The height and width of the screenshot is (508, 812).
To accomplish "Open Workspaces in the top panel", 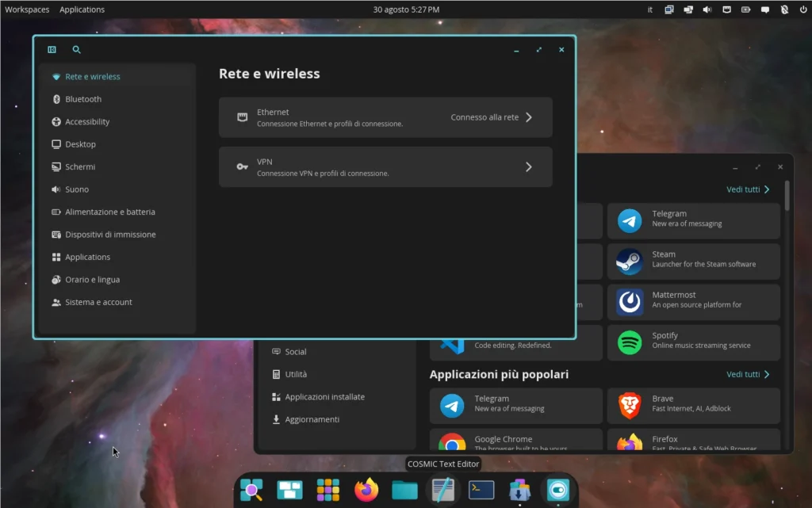I will pos(27,10).
